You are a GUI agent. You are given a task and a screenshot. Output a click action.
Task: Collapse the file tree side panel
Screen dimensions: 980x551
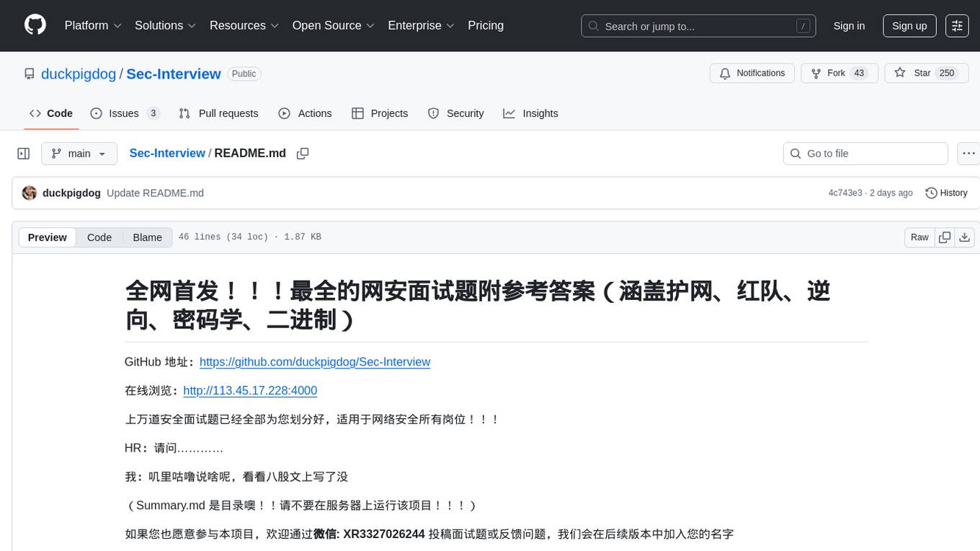click(x=24, y=154)
